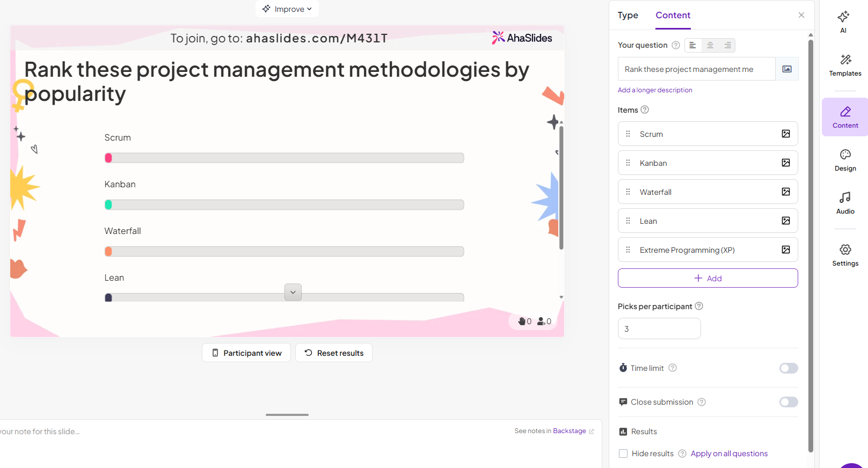
Task: Click drag handle for Waterfall item
Action: pos(628,192)
